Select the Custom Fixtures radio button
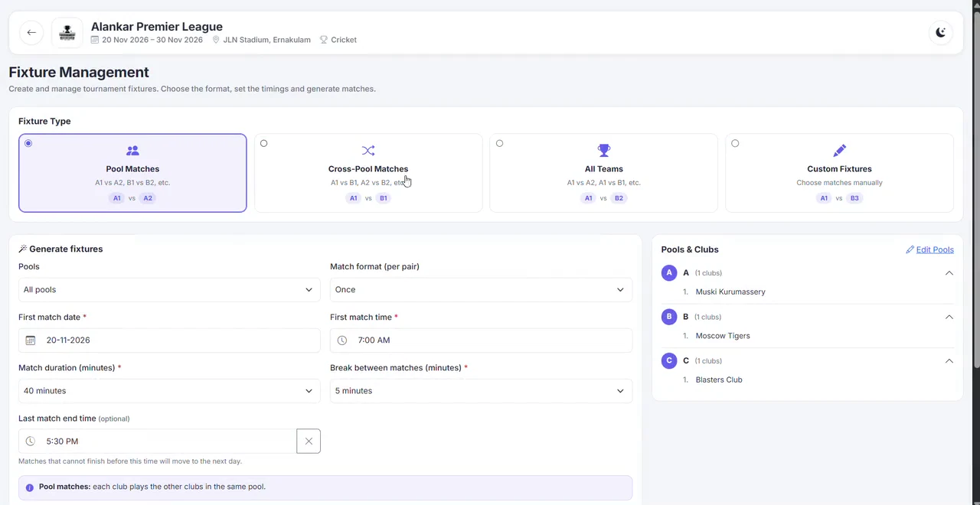980x505 pixels. click(x=735, y=143)
